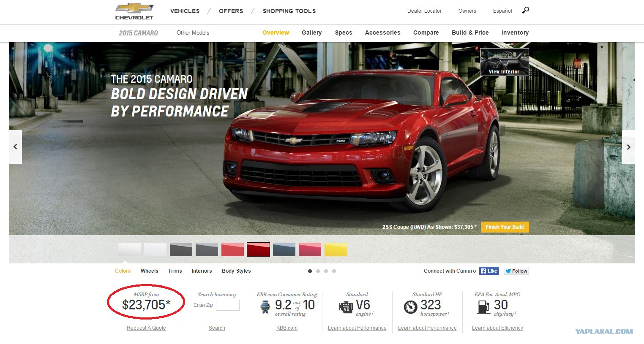The image size is (644, 344).
Task: Click Learn about Performance under V6 engine
Action: point(357,328)
